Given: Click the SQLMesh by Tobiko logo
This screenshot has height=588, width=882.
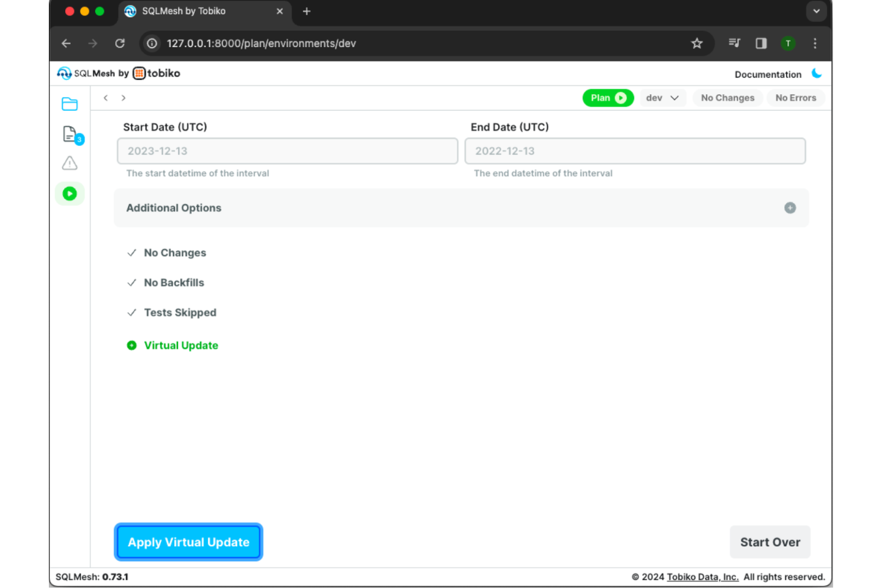Looking at the screenshot, I should [x=117, y=73].
